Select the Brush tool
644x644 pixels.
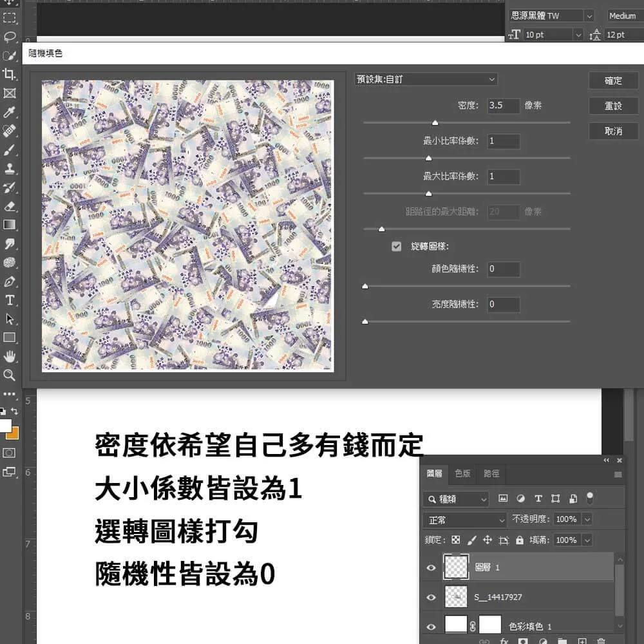[10, 149]
